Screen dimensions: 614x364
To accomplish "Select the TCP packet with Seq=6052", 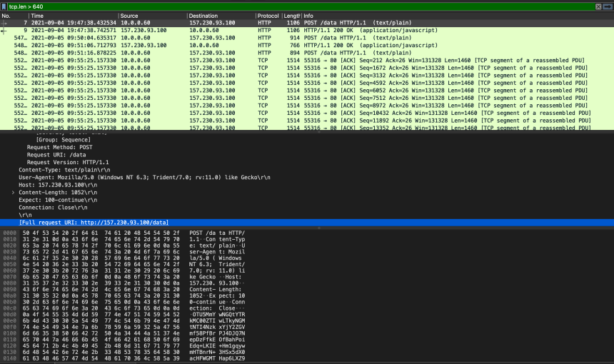I will click(307, 91).
